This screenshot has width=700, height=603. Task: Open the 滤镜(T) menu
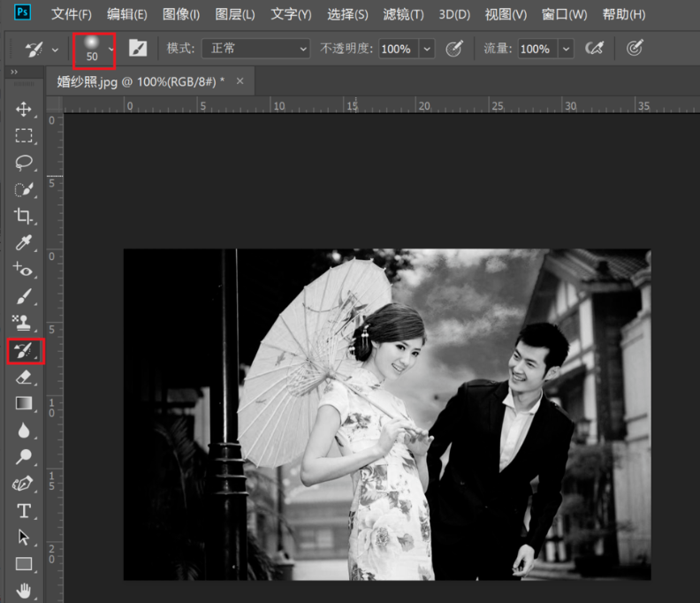tap(403, 15)
